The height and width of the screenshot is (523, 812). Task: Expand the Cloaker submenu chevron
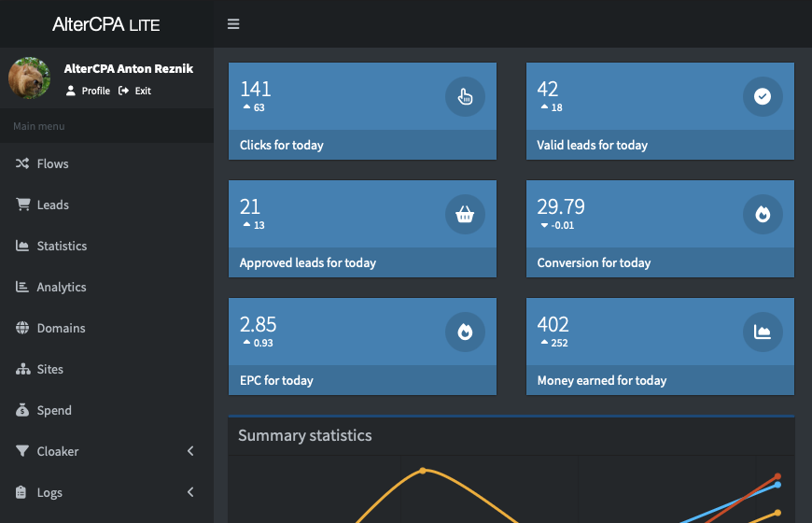190,451
